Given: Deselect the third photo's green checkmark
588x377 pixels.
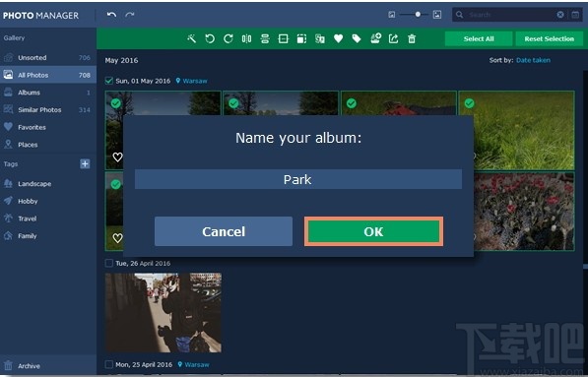Looking at the screenshot, I should (x=352, y=103).
